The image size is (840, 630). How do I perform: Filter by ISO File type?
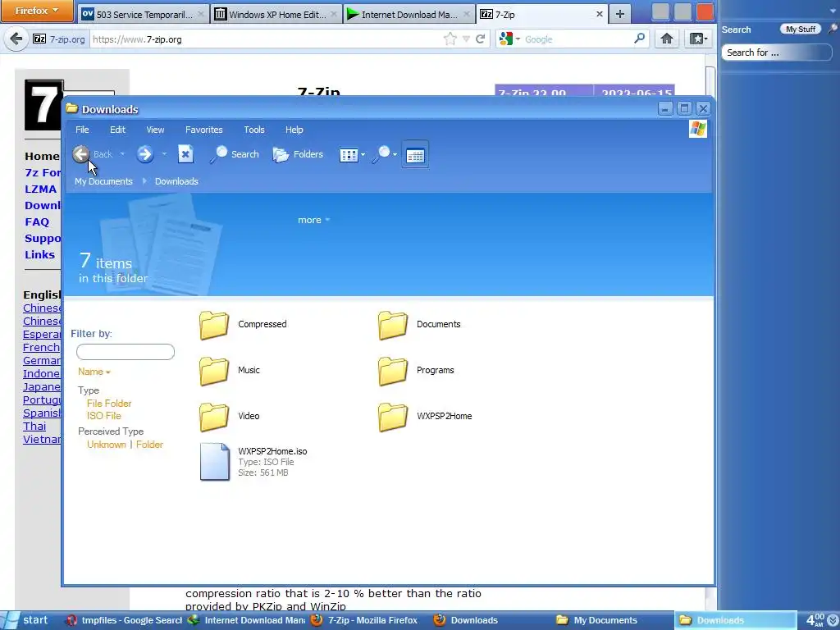(x=104, y=416)
